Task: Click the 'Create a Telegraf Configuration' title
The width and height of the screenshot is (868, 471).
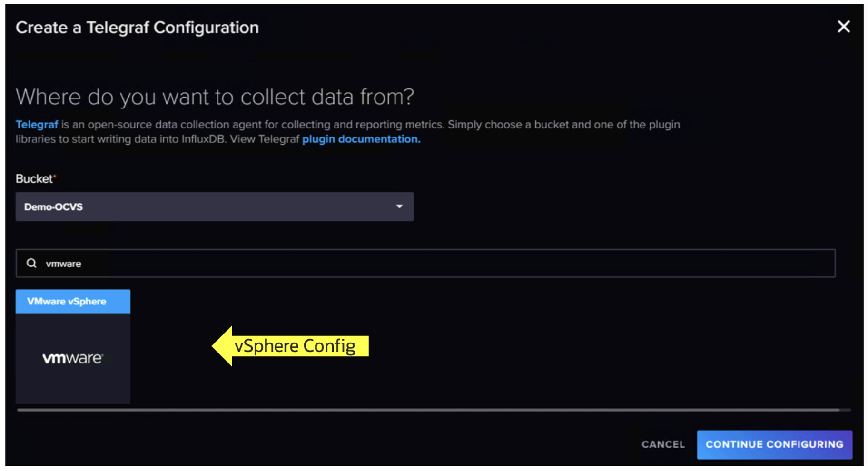Action: pos(137,28)
